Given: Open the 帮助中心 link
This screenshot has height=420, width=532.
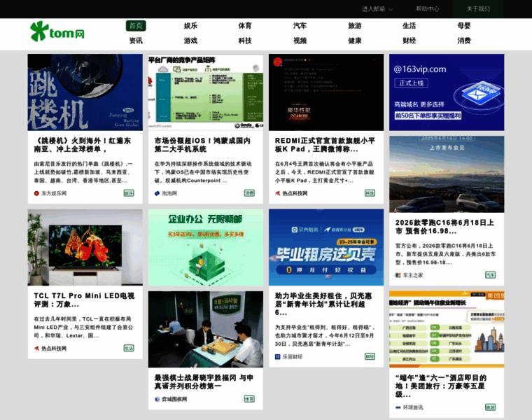Looking at the screenshot, I should [428, 9].
